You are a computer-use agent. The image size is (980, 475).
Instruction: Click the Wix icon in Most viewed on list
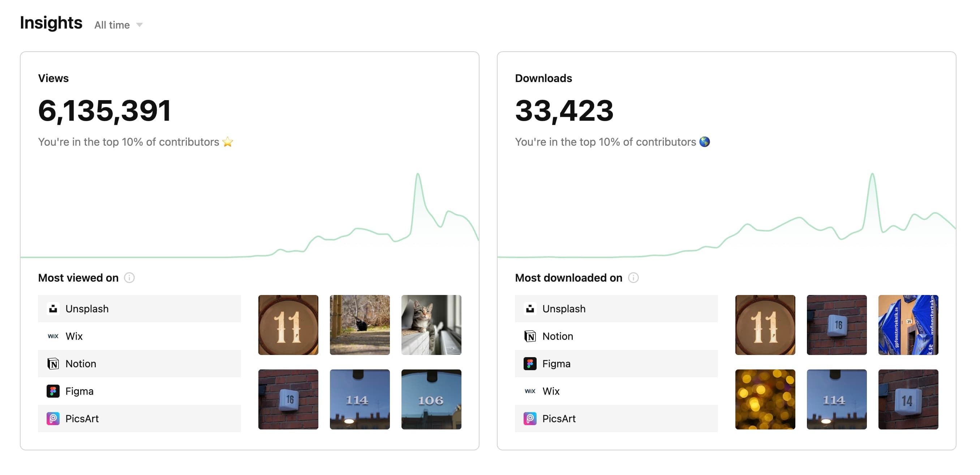click(x=53, y=336)
